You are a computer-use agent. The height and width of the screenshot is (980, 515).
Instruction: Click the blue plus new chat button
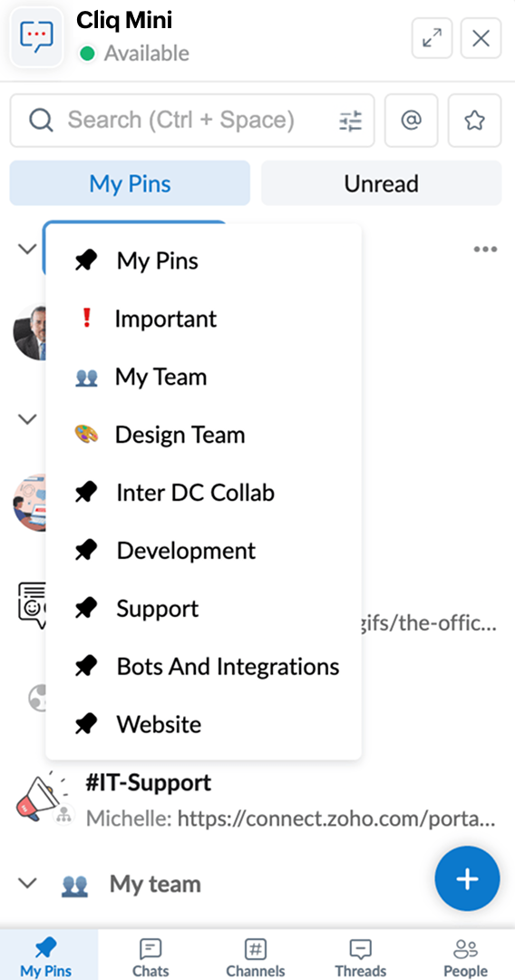click(x=467, y=878)
